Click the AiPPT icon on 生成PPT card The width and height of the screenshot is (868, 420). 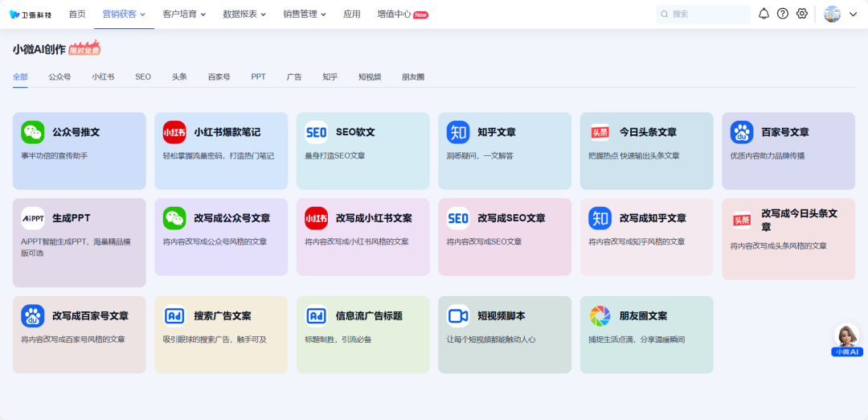point(33,218)
